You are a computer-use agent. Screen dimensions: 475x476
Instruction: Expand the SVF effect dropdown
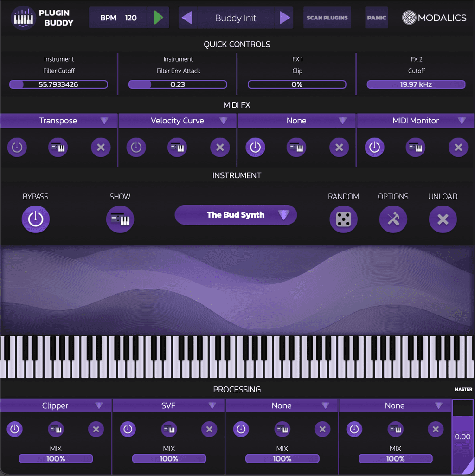coord(169,405)
